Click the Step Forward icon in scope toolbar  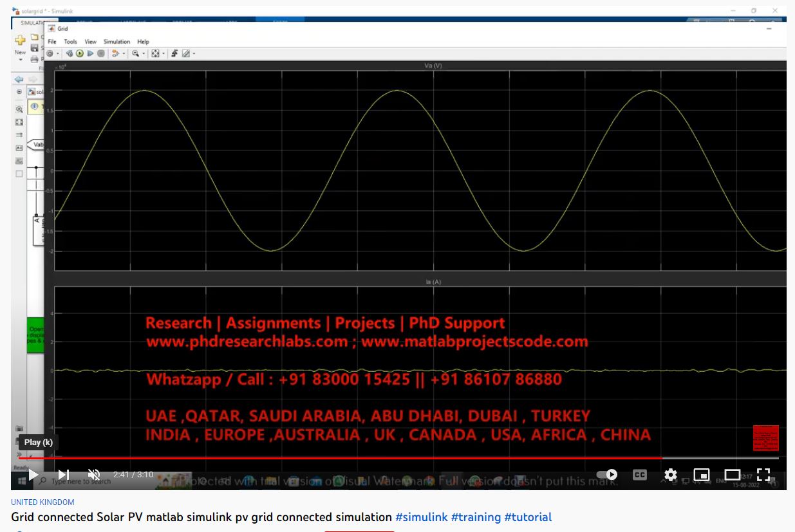click(x=90, y=53)
